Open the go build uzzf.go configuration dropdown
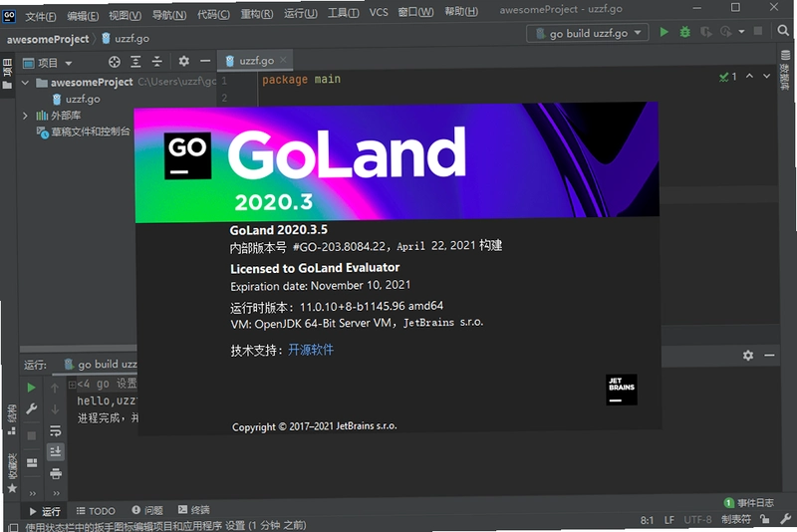 (588, 34)
